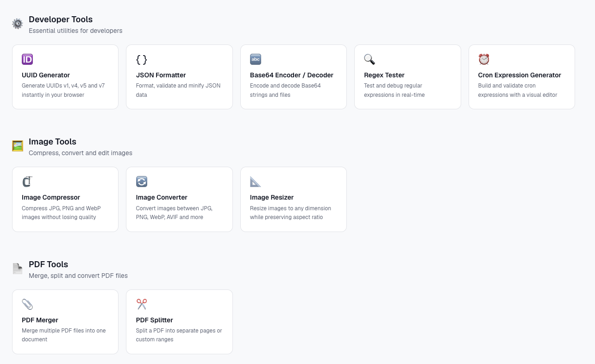Open the Regex Tester title link
The image size is (595, 364).
point(384,75)
